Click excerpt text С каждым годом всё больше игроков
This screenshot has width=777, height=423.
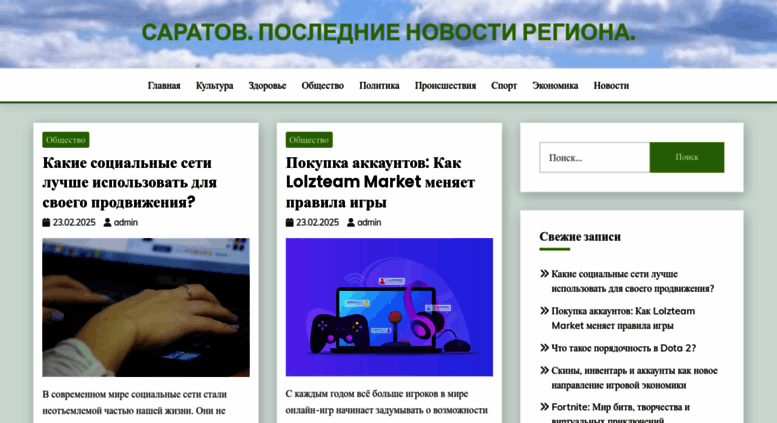point(387,402)
